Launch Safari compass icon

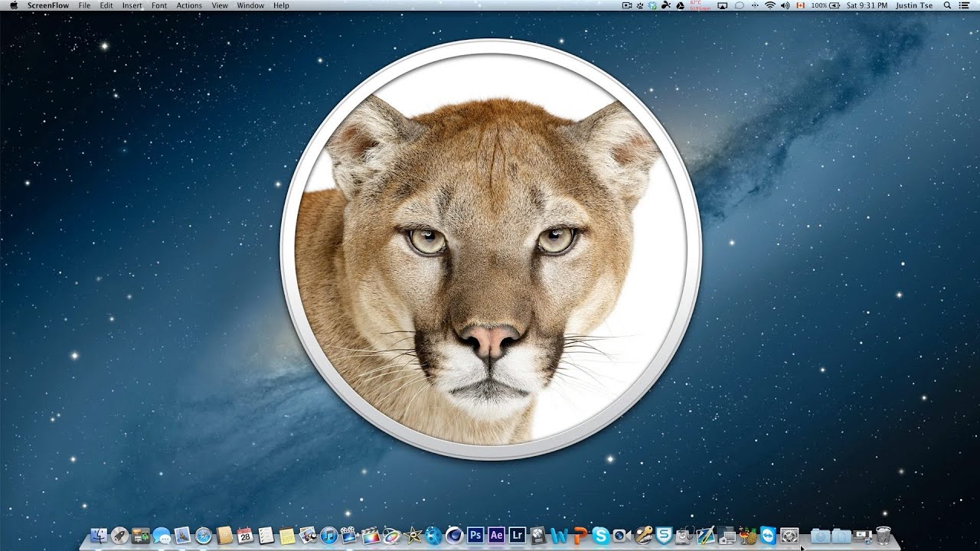coord(204,536)
